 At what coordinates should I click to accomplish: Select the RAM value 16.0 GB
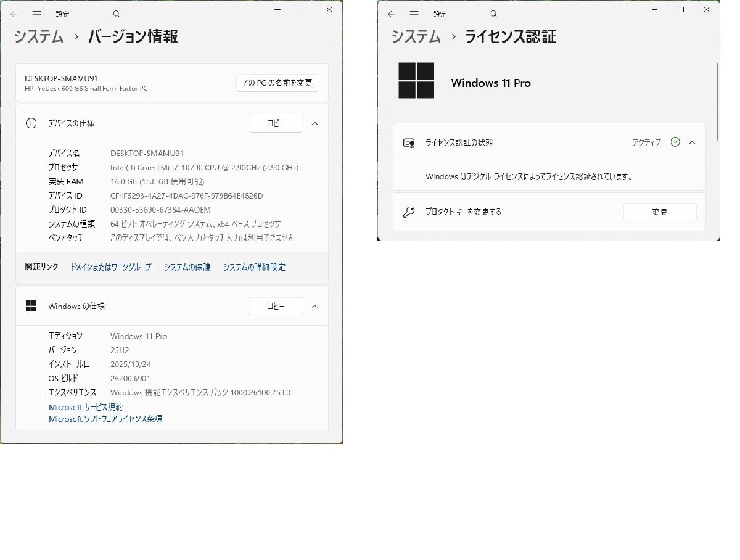pyautogui.click(x=157, y=181)
